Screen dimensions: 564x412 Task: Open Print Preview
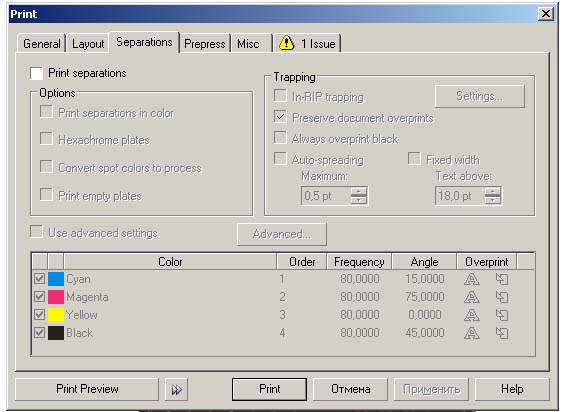coord(87,389)
